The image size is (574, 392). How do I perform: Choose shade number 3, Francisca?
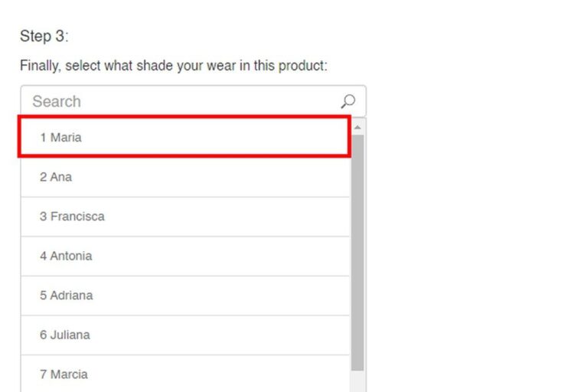click(184, 217)
